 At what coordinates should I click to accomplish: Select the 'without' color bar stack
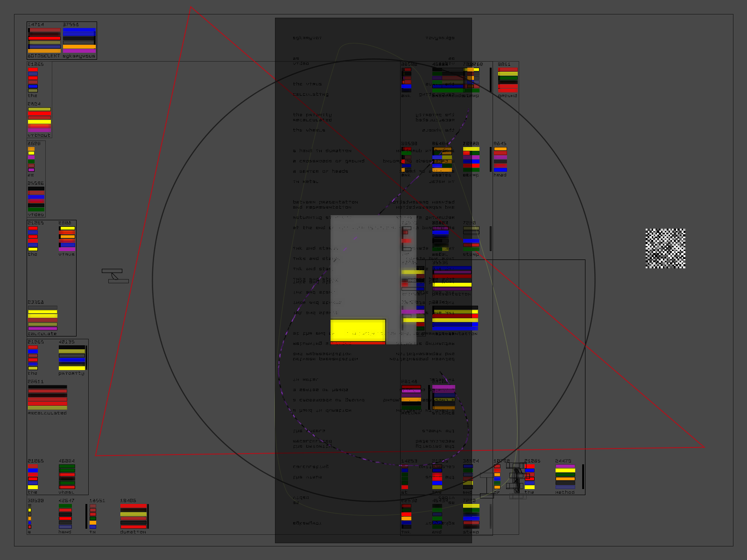tap(39, 120)
